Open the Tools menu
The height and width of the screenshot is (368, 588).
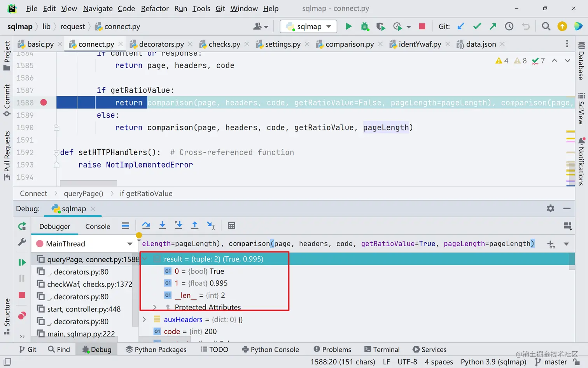coord(201,8)
